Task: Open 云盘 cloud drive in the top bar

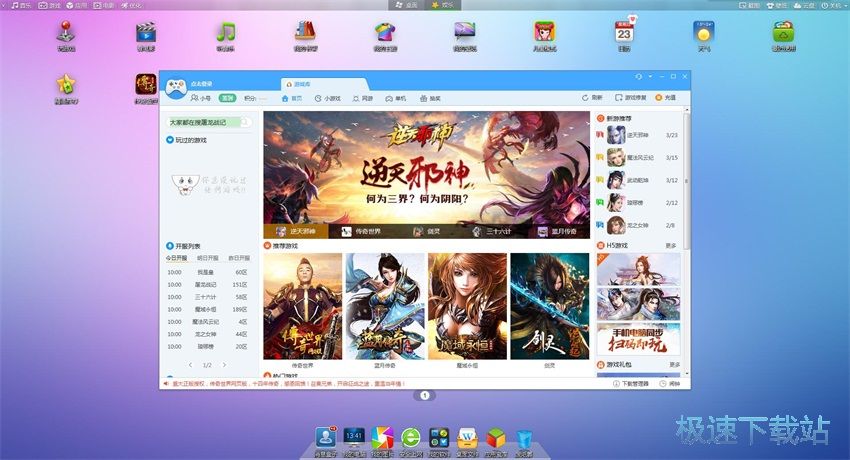Action: pos(804,5)
